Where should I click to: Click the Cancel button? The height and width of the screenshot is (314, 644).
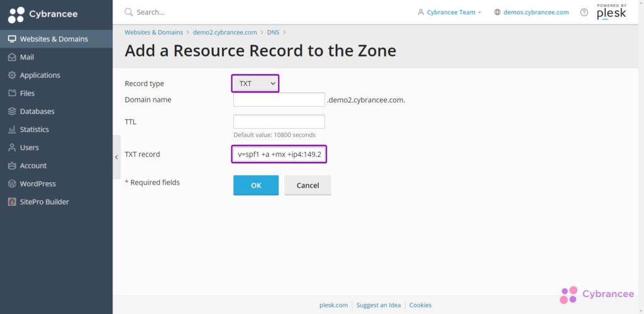[x=308, y=185]
